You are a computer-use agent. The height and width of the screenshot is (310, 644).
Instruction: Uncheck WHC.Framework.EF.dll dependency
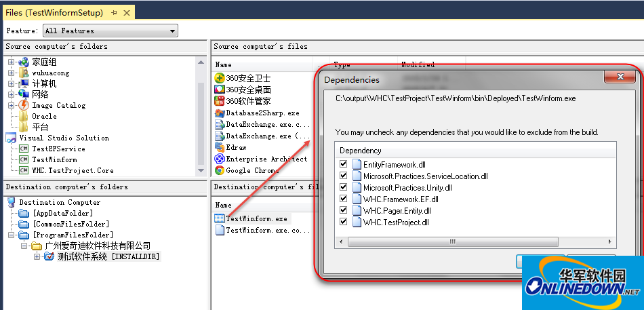click(x=344, y=199)
